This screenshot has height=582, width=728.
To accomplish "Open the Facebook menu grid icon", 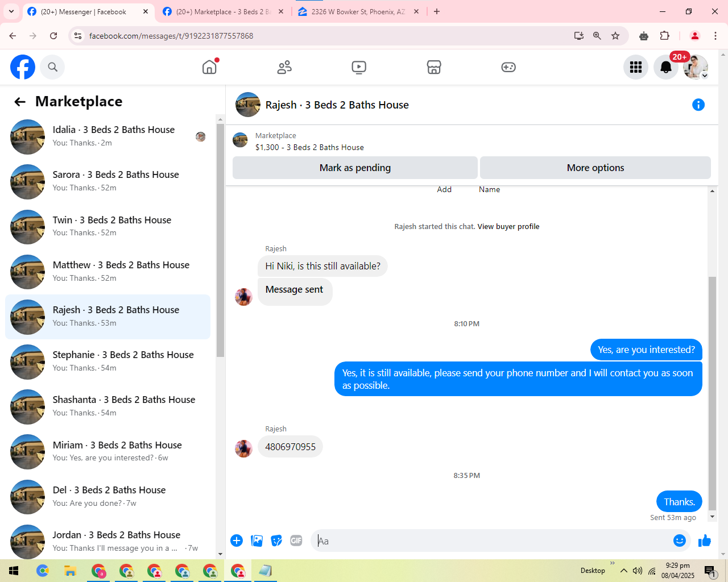I will tap(636, 67).
